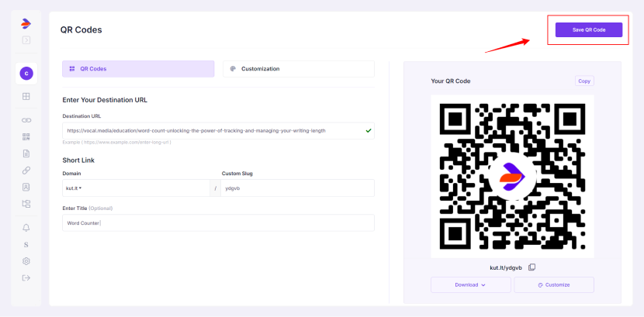Switch to the Customization tab
Image resolution: width=644 pixels, height=317 pixels.
tap(299, 69)
